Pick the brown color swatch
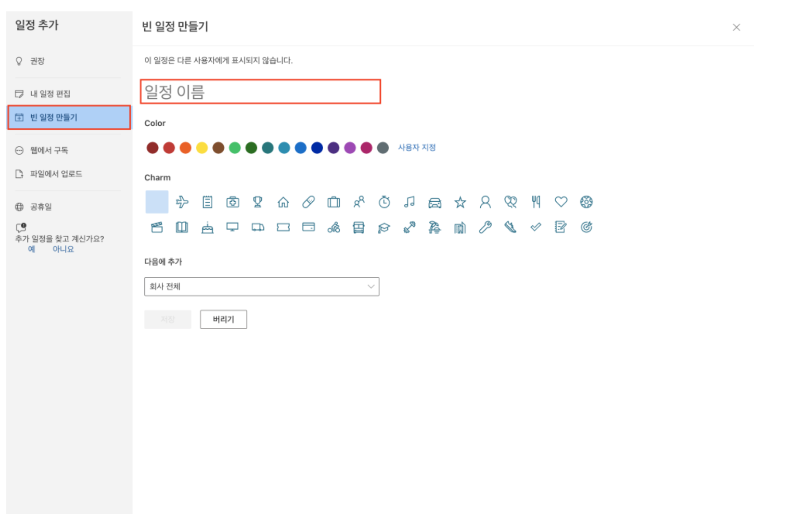This screenshot has height=531, width=812. 218,148
